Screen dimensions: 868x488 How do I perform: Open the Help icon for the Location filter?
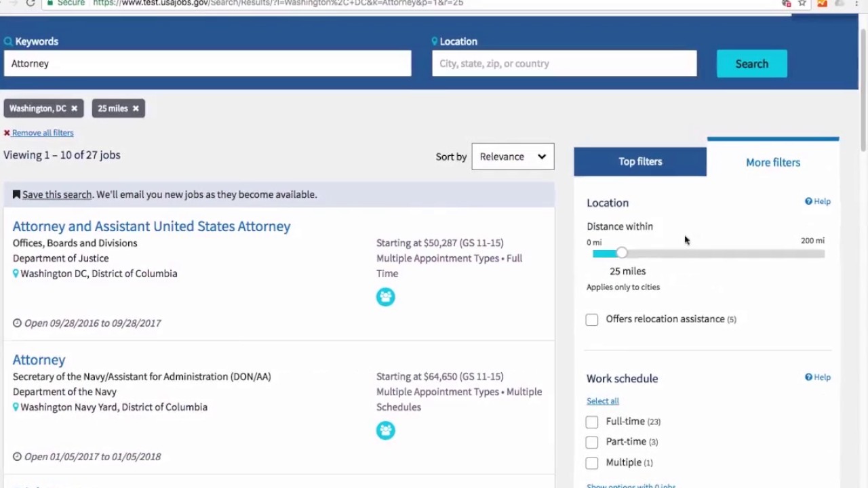(x=808, y=201)
